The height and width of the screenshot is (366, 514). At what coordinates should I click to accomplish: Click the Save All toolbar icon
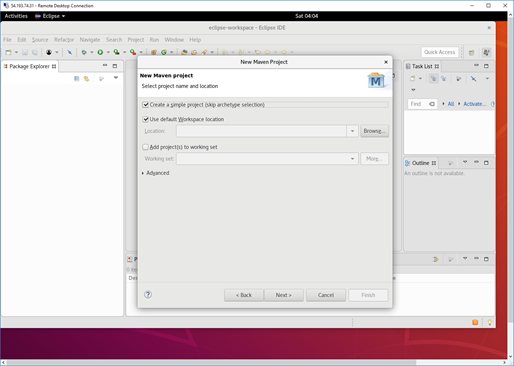[35, 52]
